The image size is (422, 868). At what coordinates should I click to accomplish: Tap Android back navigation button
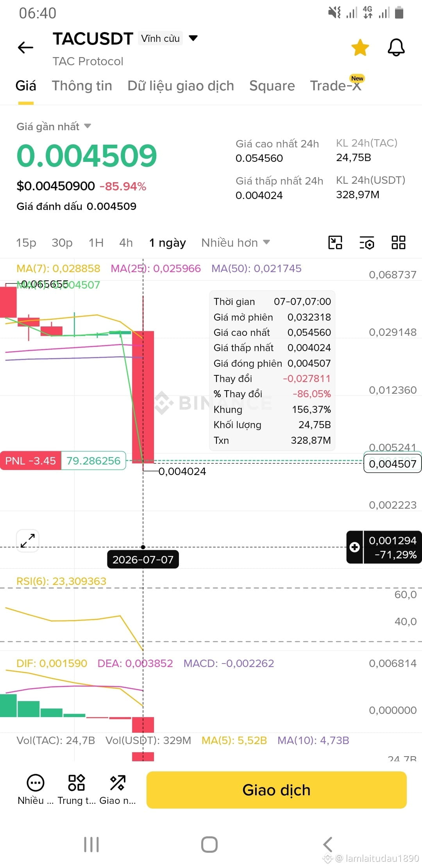pos(328,845)
